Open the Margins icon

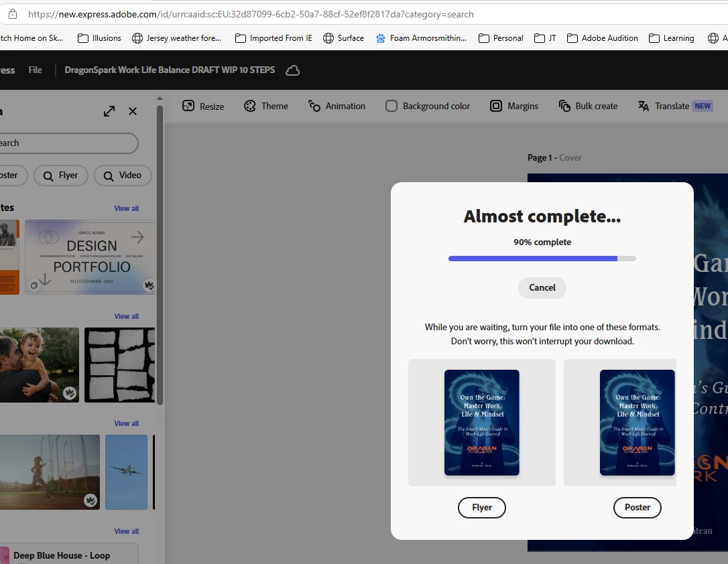(x=496, y=107)
